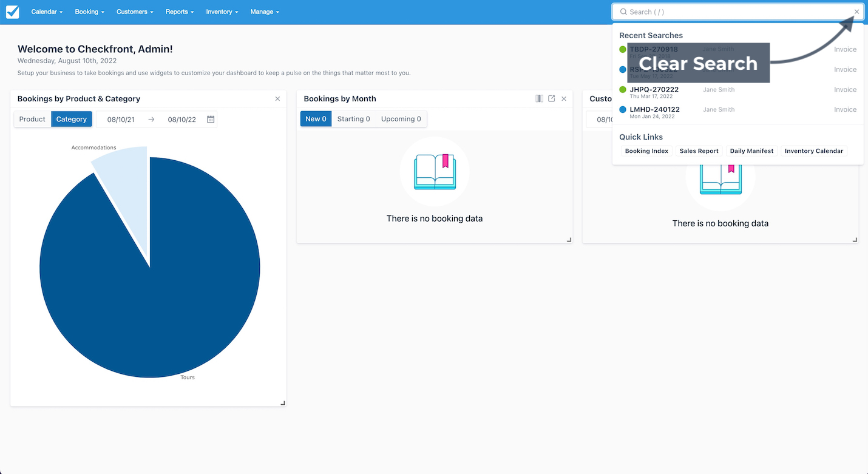Click the date 'Wednesday, August 10th, 2022'

(x=67, y=61)
